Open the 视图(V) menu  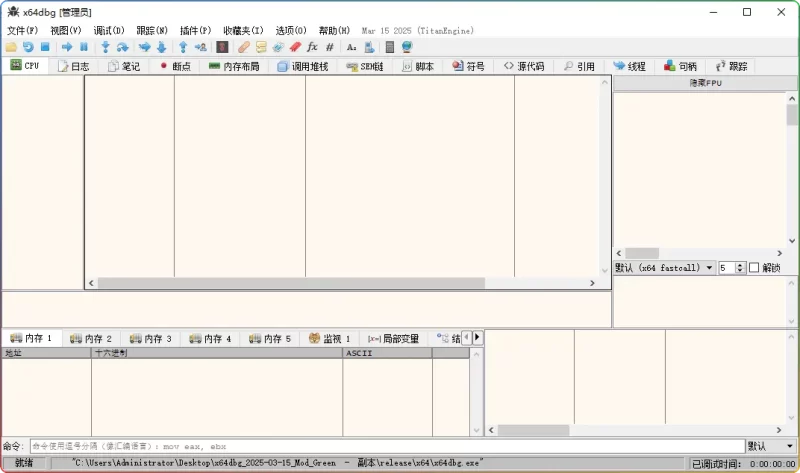(x=66, y=31)
